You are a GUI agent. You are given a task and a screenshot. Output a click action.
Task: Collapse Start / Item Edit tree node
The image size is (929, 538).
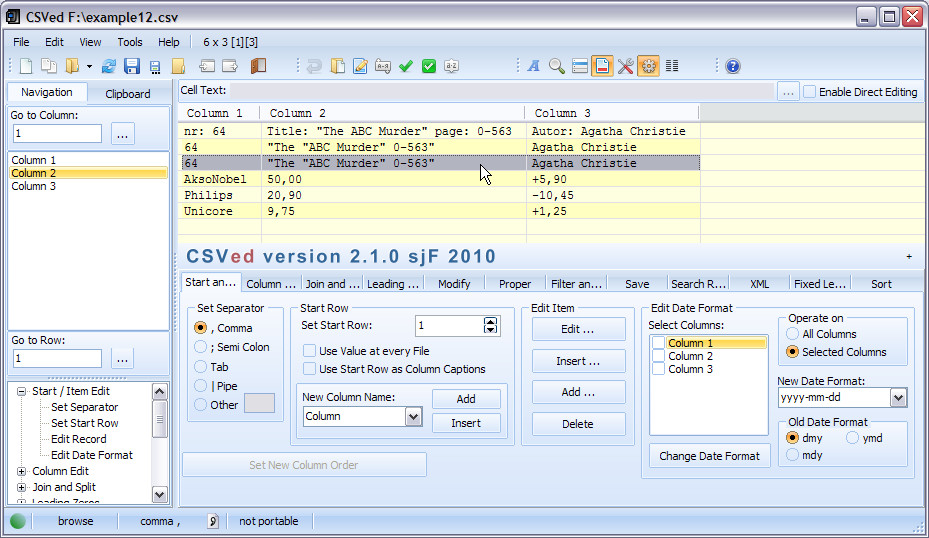[21, 391]
